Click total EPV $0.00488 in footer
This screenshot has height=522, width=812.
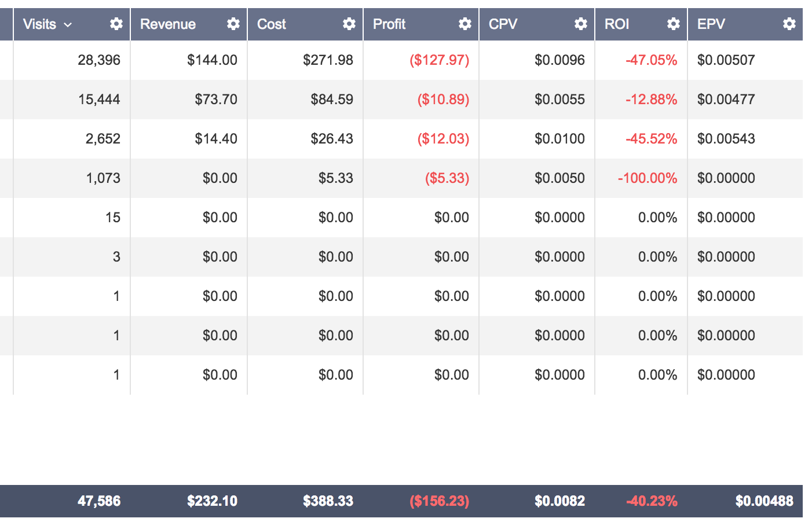point(765,501)
